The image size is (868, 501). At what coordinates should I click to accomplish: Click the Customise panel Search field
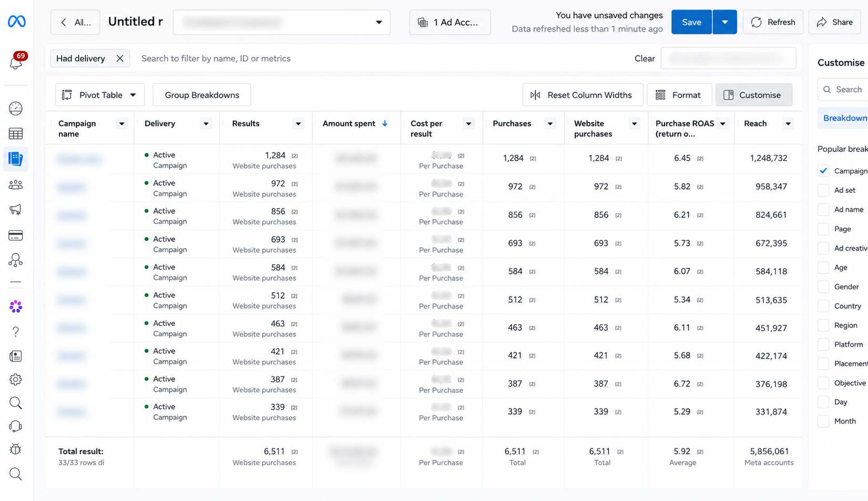click(843, 89)
